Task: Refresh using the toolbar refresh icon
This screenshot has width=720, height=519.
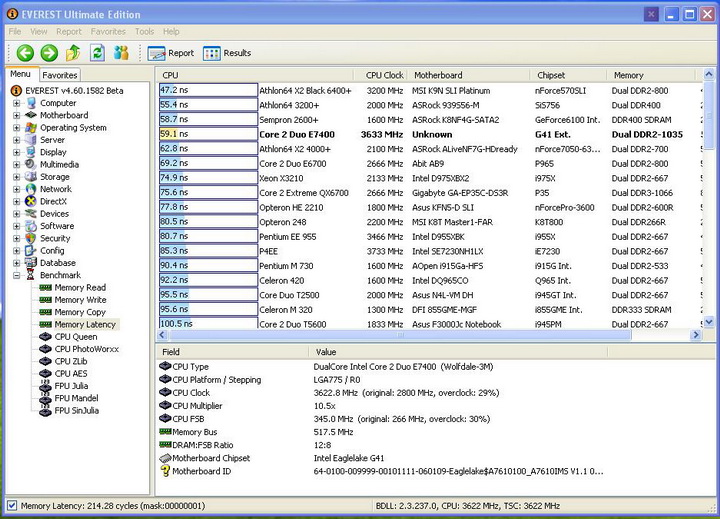Action: [x=97, y=53]
